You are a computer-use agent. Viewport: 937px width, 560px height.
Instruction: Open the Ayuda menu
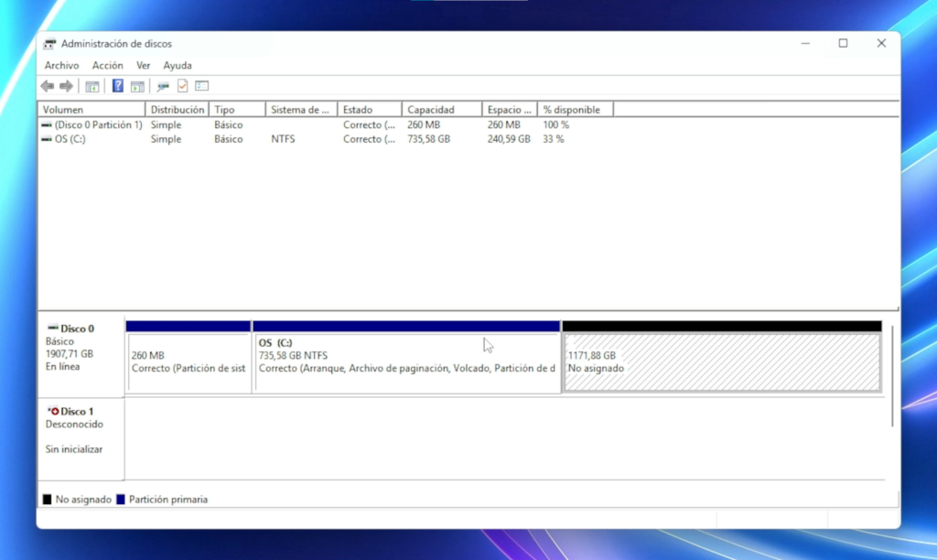click(x=177, y=65)
